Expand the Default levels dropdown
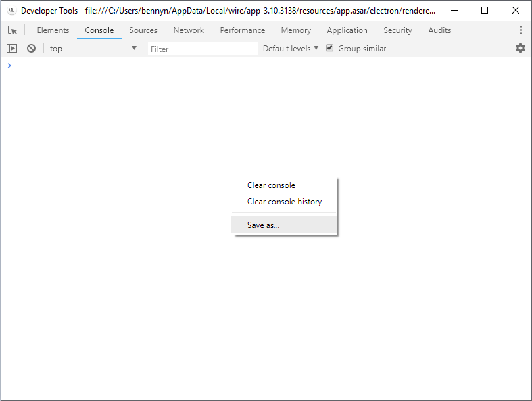 pyautogui.click(x=291, y=49)
